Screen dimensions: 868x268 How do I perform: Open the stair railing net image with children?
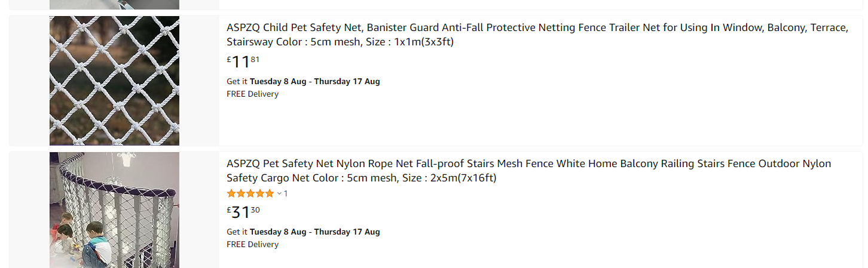(x=114, y=210)
